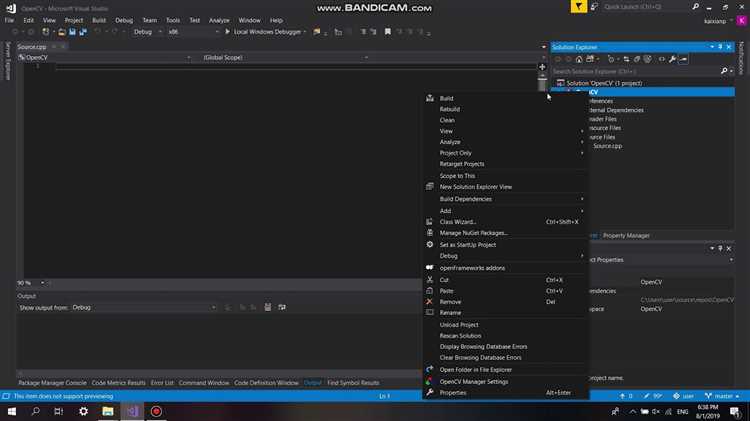Screen dimensions: 750x421
Task: Open the OpenCV project scope dropdown
Action: click(x=104, y=57)
